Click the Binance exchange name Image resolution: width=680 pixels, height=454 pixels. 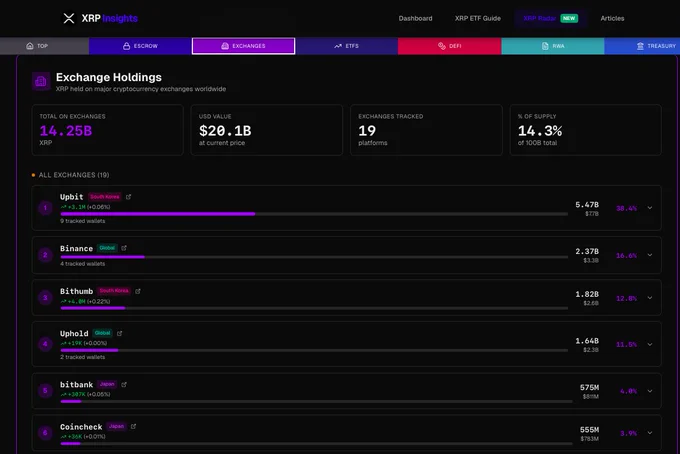tap(76, 248)
